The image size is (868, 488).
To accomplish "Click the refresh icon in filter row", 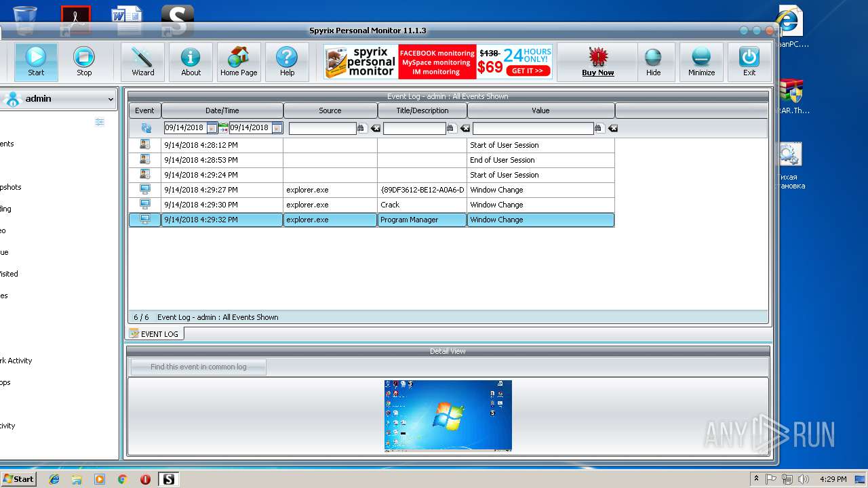I will pyautogui.click(x=146, y=128).
